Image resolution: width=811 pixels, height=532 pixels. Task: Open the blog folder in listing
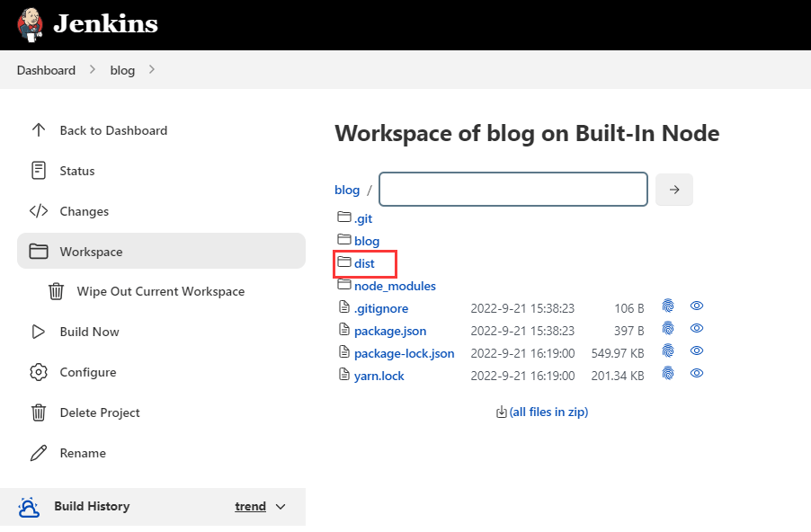(x=367, y=241)
